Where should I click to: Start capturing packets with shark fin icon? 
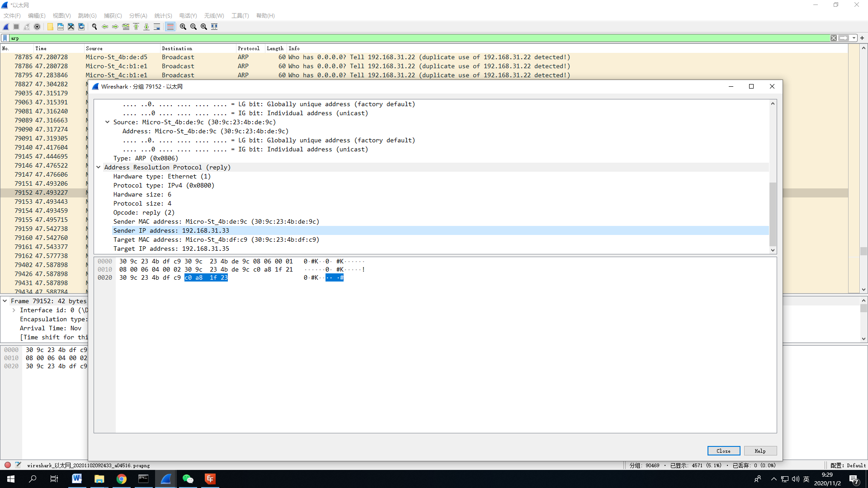click(6, 27)
